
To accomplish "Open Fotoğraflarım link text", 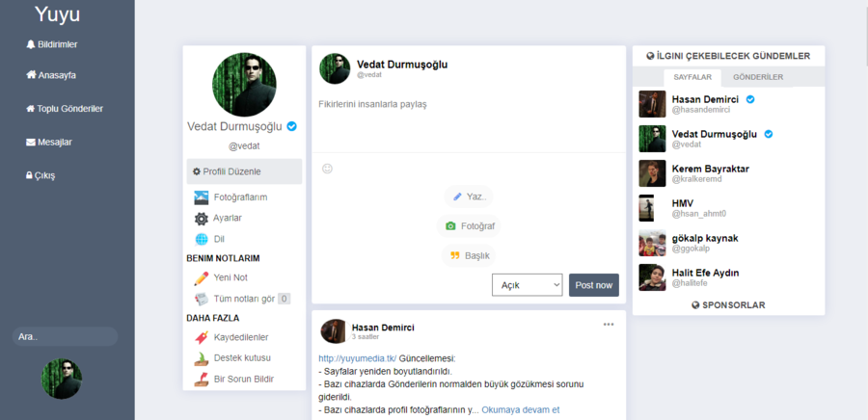I will 240,197.
